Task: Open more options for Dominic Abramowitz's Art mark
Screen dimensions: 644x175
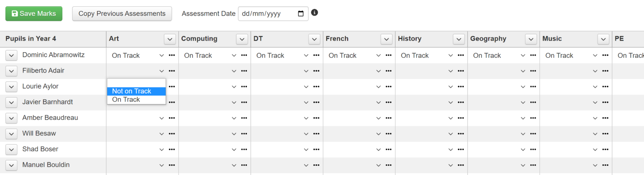Action: point(172,55)
